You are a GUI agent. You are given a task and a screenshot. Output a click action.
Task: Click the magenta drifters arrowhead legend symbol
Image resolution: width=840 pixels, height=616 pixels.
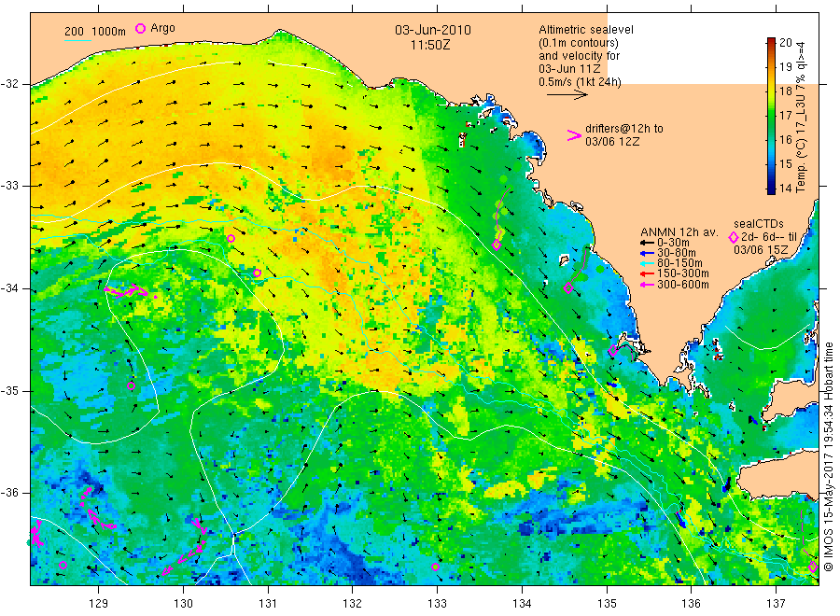(574, 135)
